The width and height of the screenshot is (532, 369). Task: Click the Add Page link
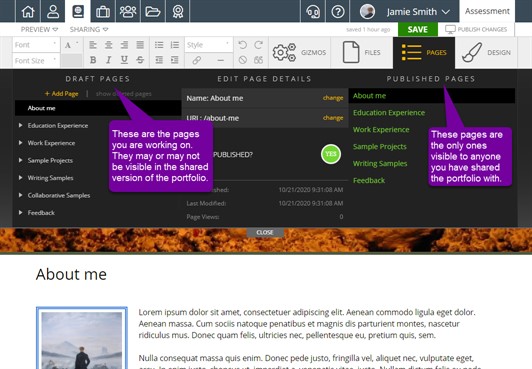tap(61, 94)
